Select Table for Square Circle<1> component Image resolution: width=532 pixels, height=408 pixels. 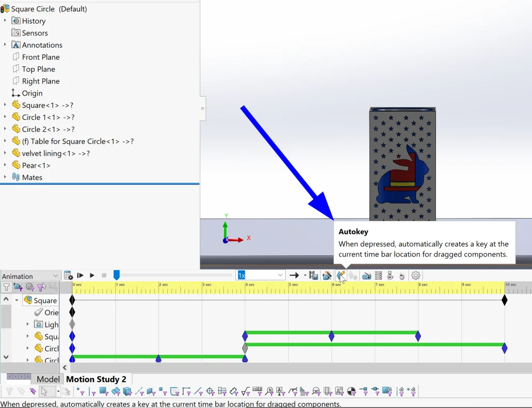(x=73, y=141)
